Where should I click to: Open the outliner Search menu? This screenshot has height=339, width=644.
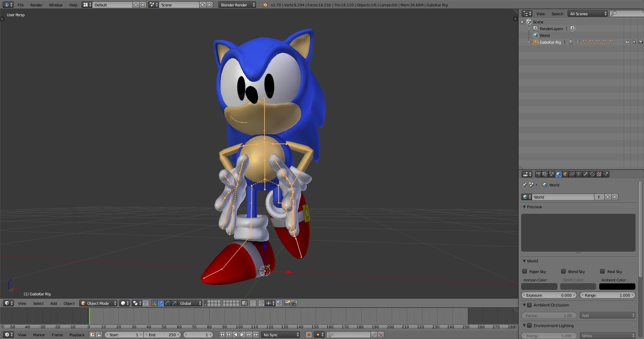coord(557,14)
